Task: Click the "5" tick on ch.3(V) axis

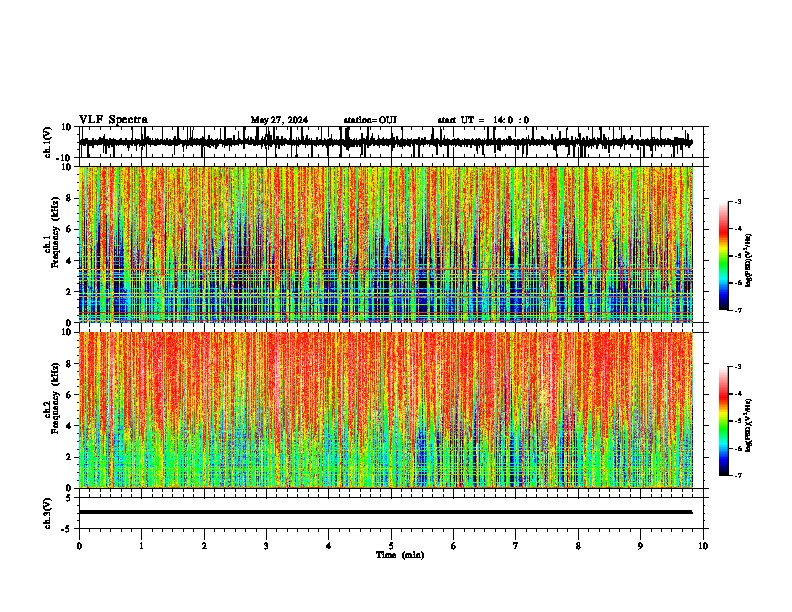Action: tap(69, 498)
